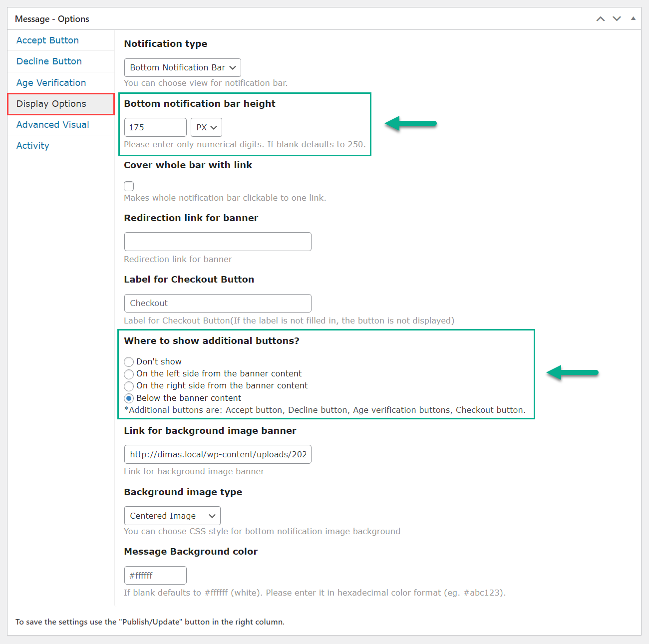
Task: Open Background image type dropdown
Action: (172, 516)
